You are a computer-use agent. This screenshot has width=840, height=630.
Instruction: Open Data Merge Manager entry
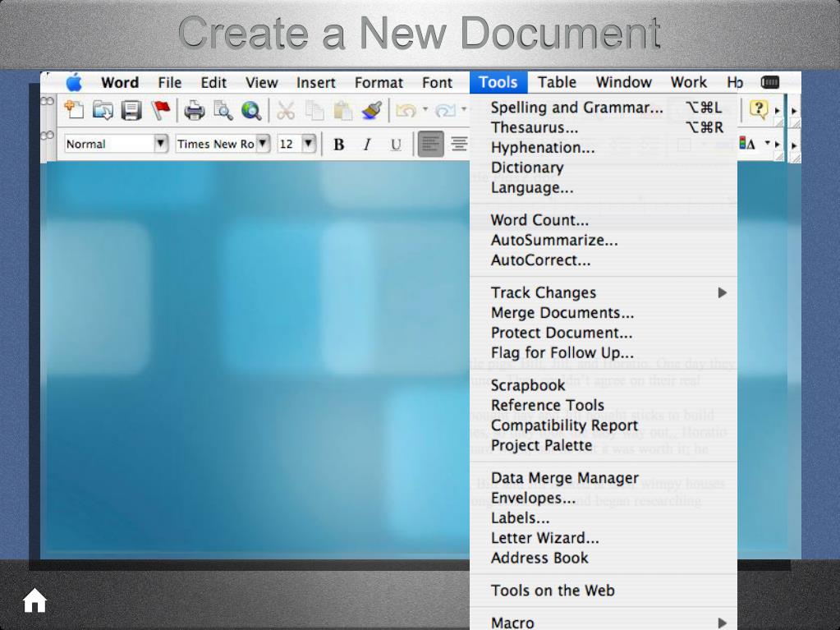tap(604, 478)
